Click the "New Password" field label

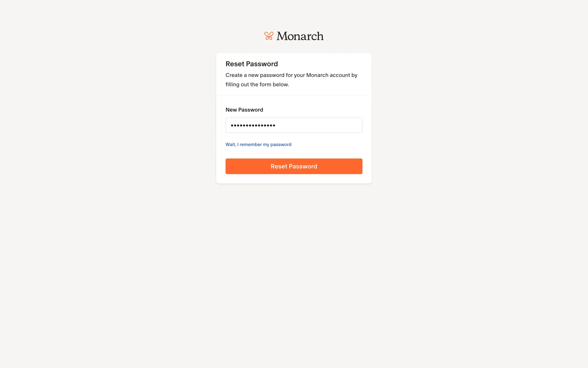(x=244, y=110)
